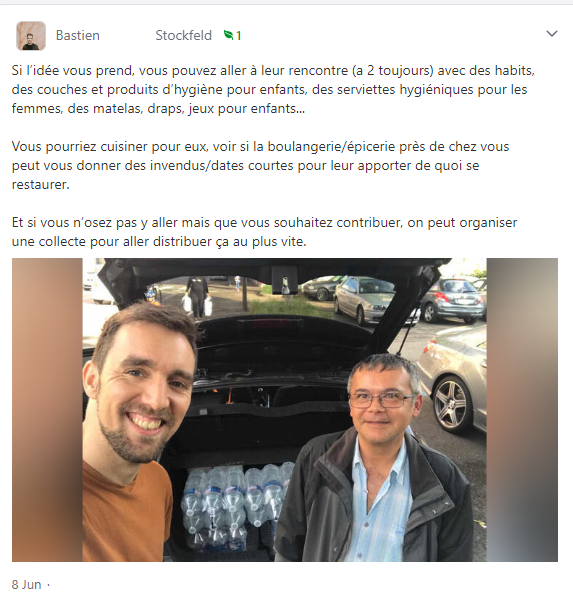
Task: Open the Stockfeld neighborhood link
Action: point(183,35)
